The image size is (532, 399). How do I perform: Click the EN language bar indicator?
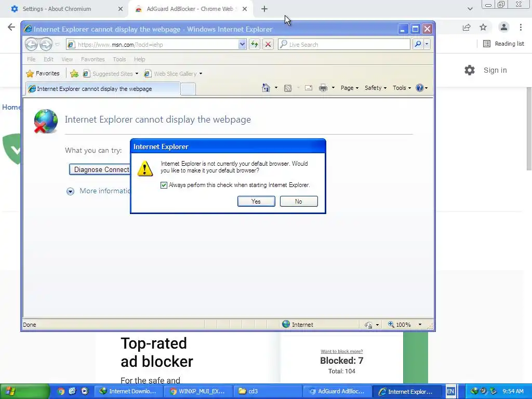(x=450, y=391)
